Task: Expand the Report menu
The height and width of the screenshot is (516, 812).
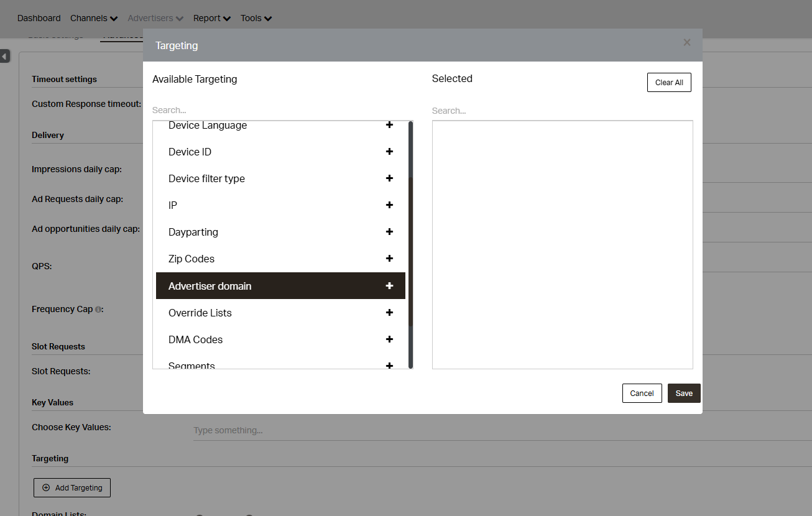Action: pyautogui.click(x=211, y=18)
